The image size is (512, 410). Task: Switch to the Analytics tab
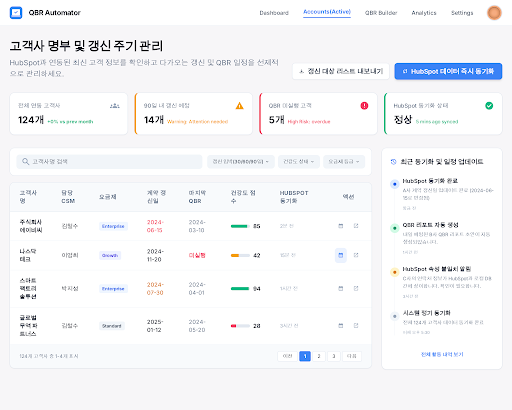(424, 13)
